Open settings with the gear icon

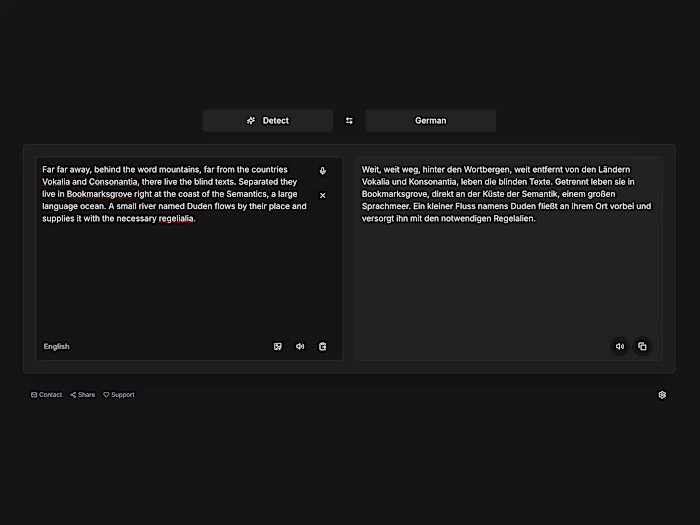662,395
